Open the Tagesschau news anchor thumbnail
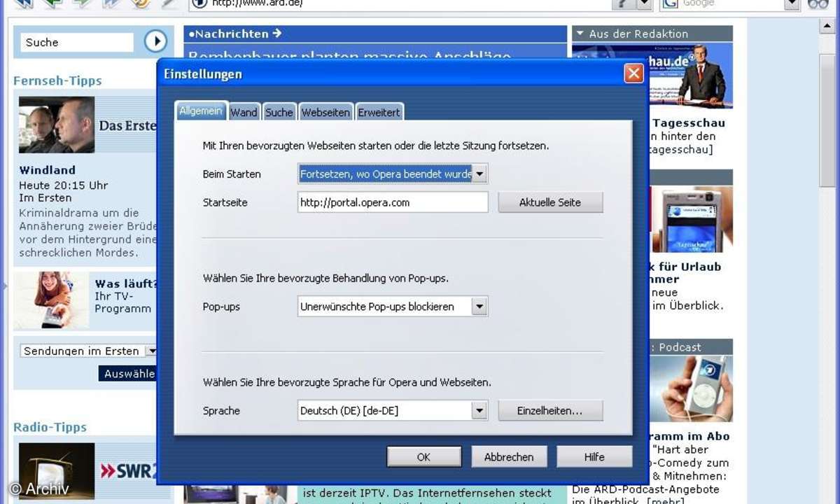 (690, 76)
